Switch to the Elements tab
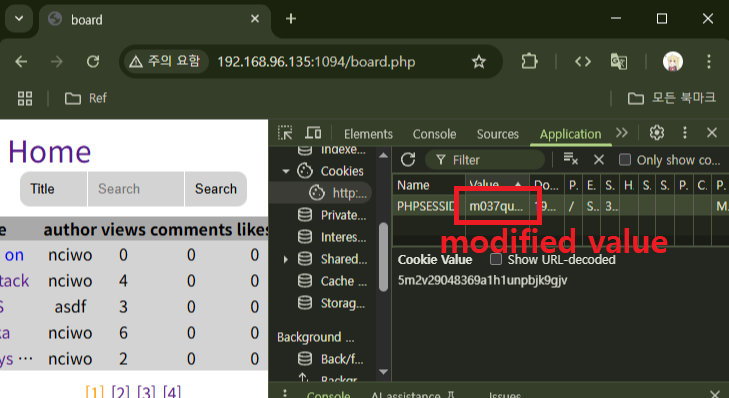The height and width of the screenshot is (398, 729). [x=368, y=134]
